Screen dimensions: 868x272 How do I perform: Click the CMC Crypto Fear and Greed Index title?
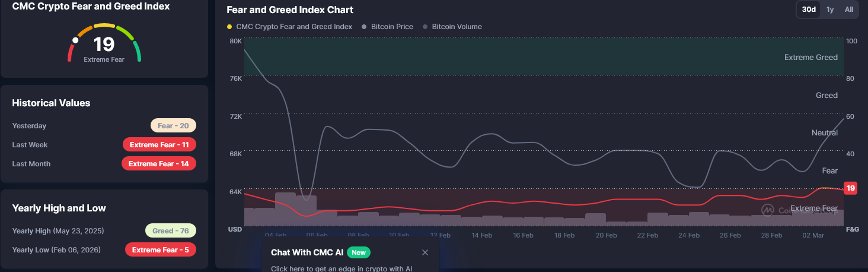pyautogui.click(x=91, y=7)
